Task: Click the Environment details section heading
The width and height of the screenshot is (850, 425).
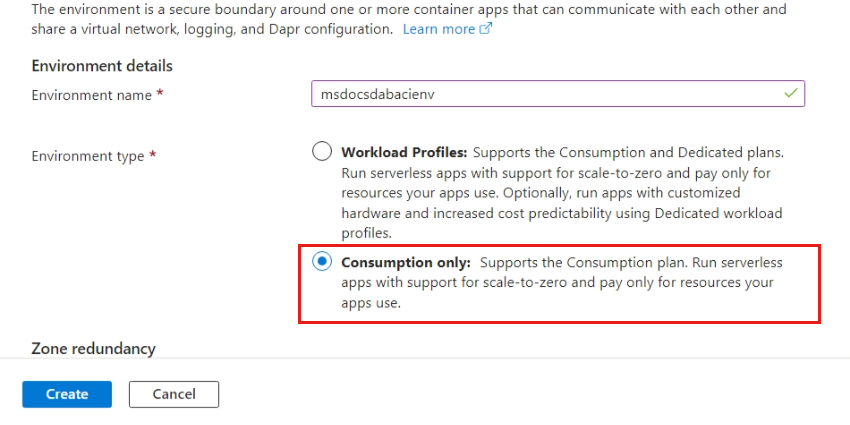Action: [102, 66]
